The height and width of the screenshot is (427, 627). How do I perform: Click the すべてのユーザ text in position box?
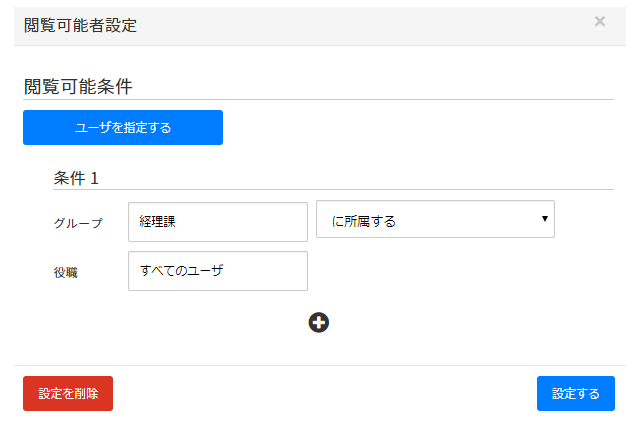(x=182, y=271)
